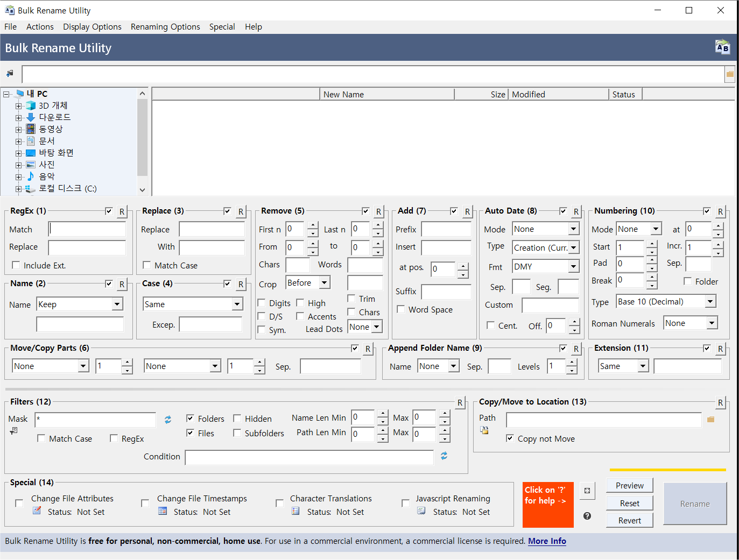Open the Actions menu
Screen dimensions: 739x560
click(40, 27)
